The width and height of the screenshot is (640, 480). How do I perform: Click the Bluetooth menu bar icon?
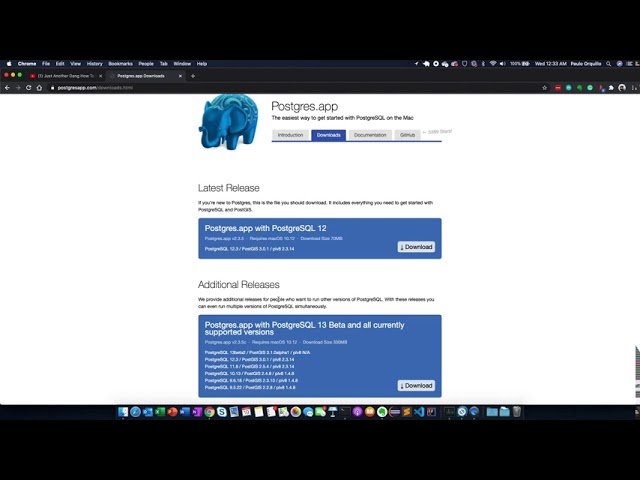(483, 64)
